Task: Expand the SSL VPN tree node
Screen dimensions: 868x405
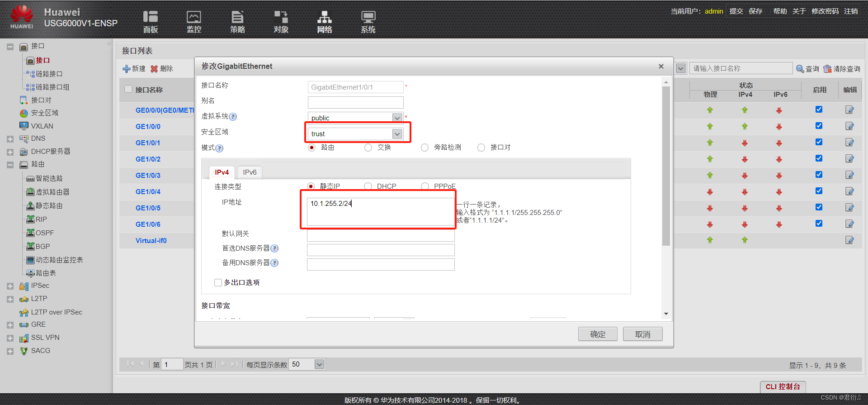Action: tap(10, 338)
